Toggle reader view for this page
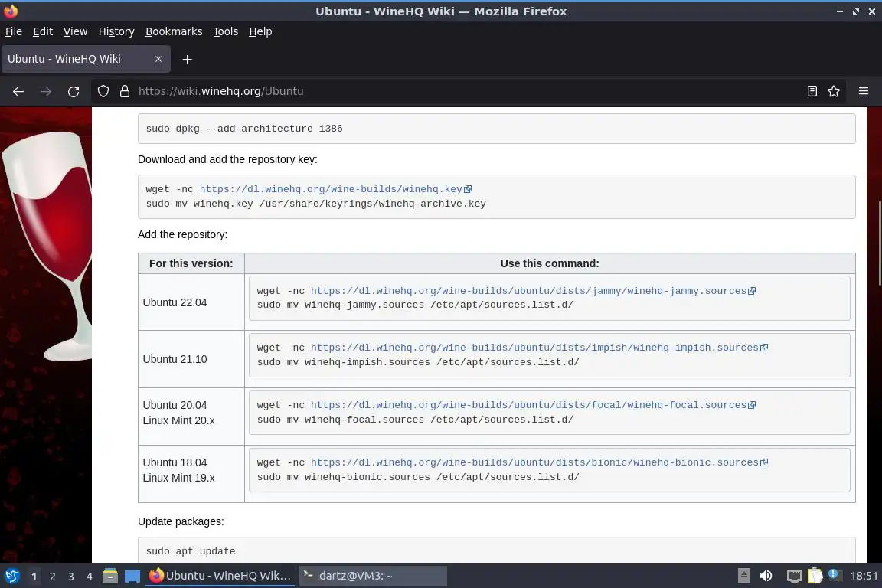The height and width of the screenshot is (588, 882). point(812,91)
